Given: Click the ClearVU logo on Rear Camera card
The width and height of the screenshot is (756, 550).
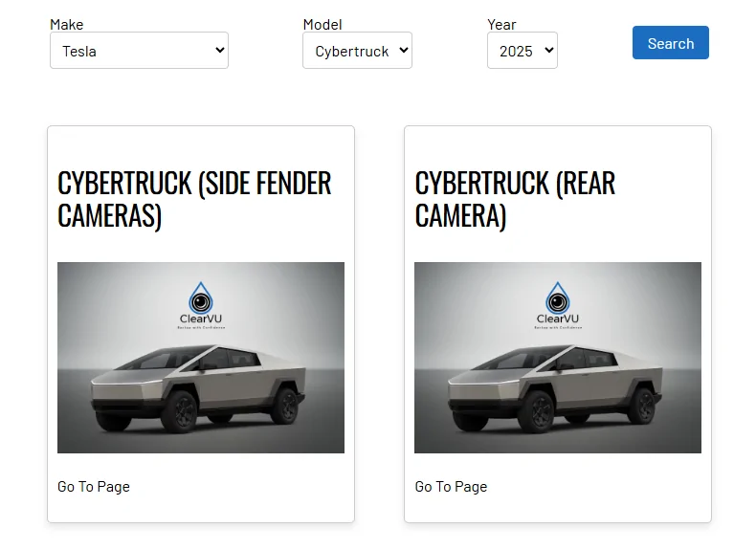Looking at the screenshot, I should click(x=558, y=305).
